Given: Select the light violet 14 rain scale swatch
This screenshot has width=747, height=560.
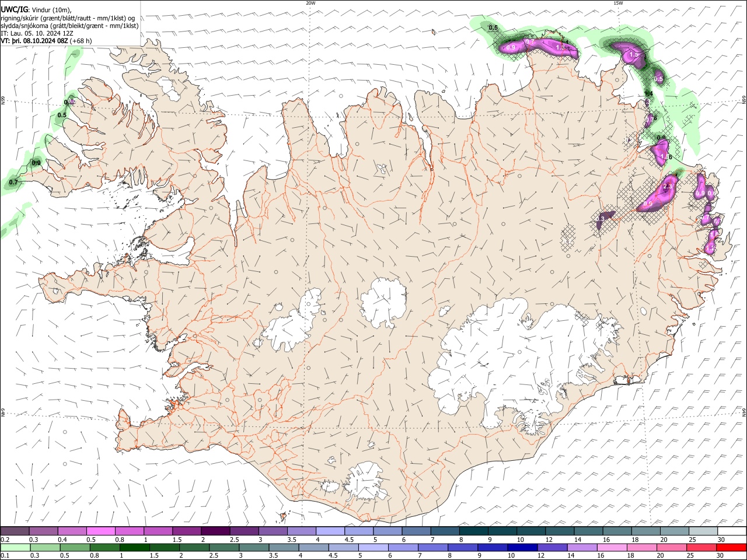Looking at the screenshot, I should click(581, 548).
